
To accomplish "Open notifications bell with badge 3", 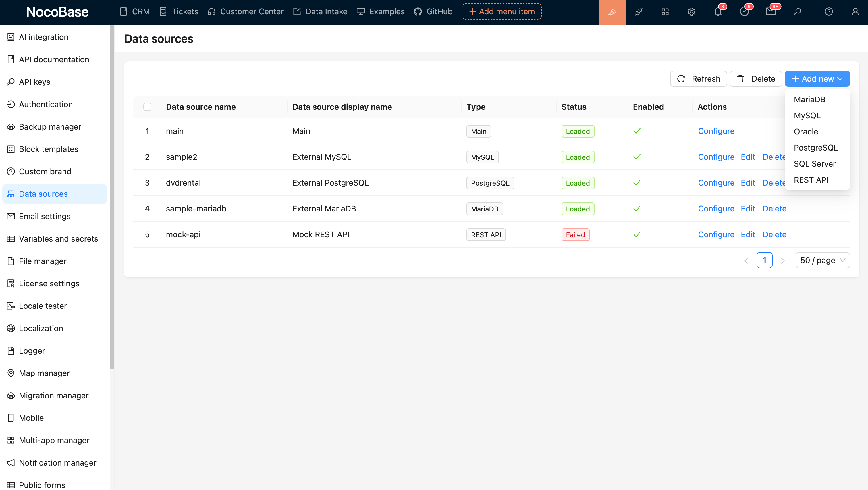I will click(718, 12).
